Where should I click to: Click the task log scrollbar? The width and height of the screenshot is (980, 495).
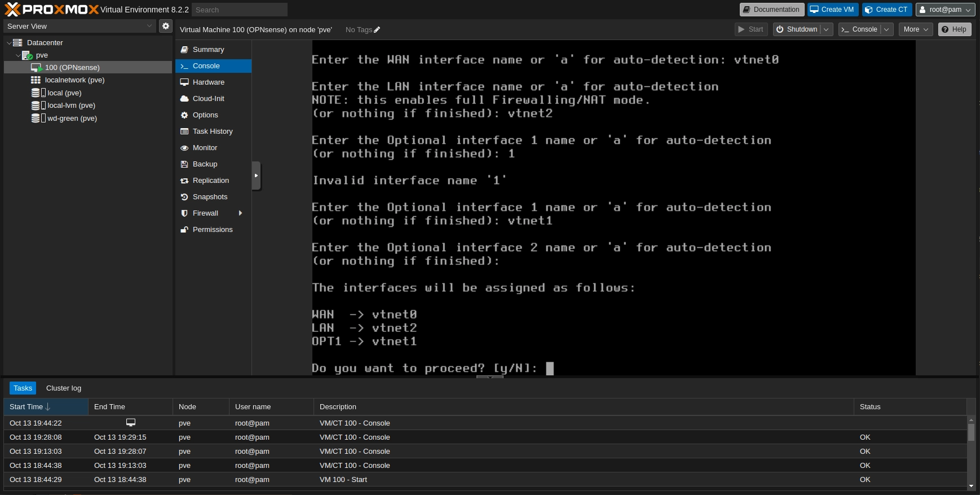coord(971,432)
